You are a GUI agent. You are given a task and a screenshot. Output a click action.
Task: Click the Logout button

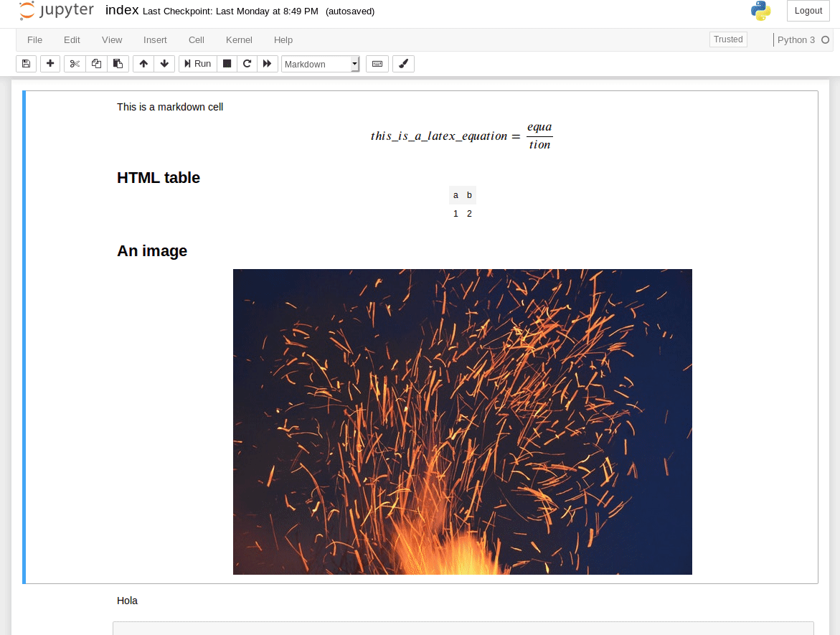pyautogui.click(x=808, y=11)
